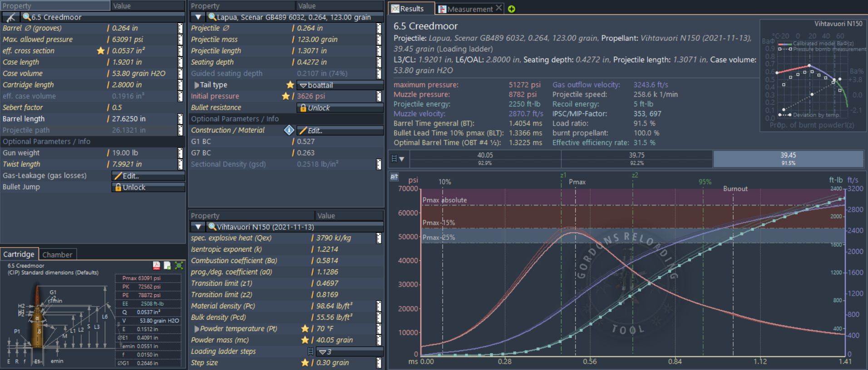Click the Step size value 0.30 grain
This screenshot has width=868, height=370.
(x=333, y=363)
